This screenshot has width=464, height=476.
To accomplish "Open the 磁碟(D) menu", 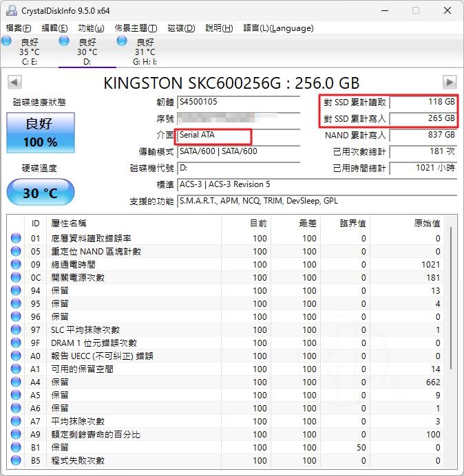I will [182, 28].
